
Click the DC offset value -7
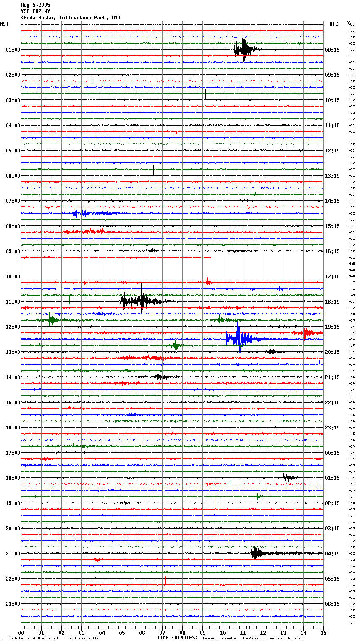pyautogui.click(x=353, y=283)
